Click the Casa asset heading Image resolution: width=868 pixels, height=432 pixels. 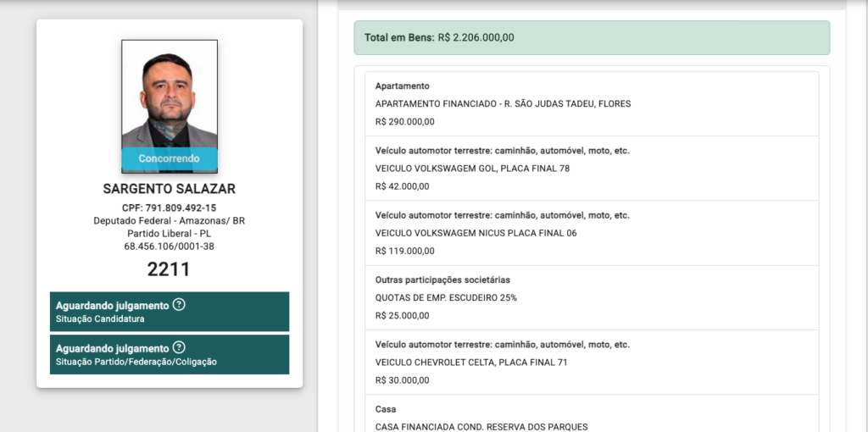tap(386, 409)
